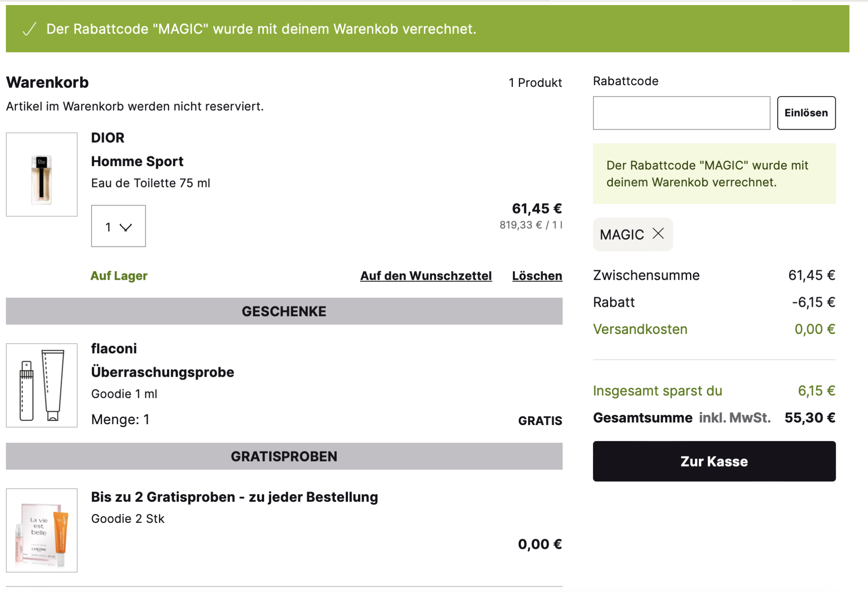Click the success checkmark icon in banner
868x592 pixels.
(29, 29)
